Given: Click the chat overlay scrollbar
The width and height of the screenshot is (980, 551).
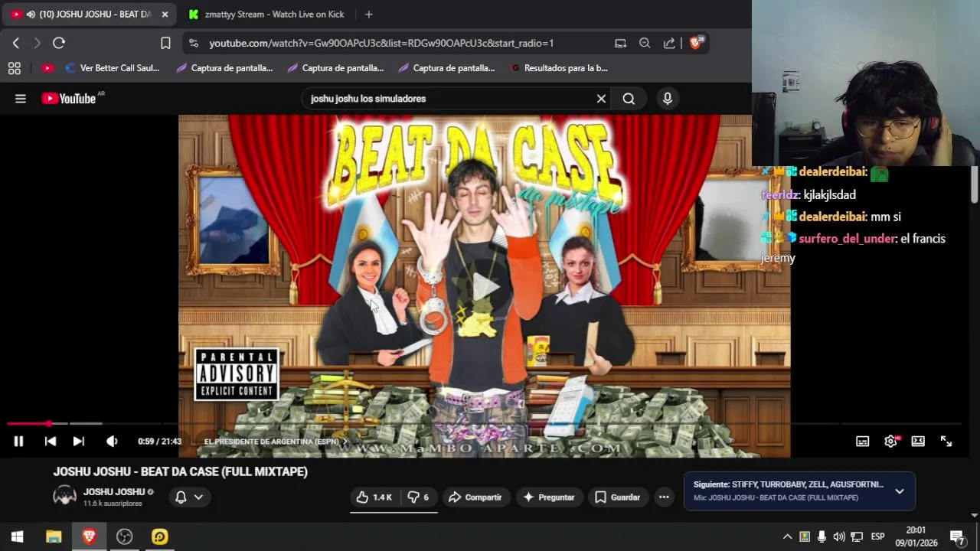Looking at the screenshot, I should click(975, 184).
